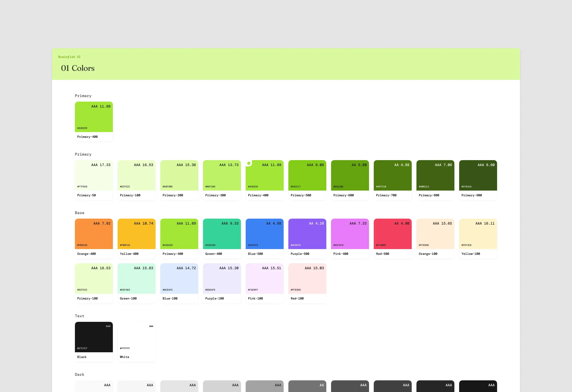Click the Purple-100 swatch
The width and height of the screenshot is (572, 392).
pyautogui.click(x=222, y=283)
